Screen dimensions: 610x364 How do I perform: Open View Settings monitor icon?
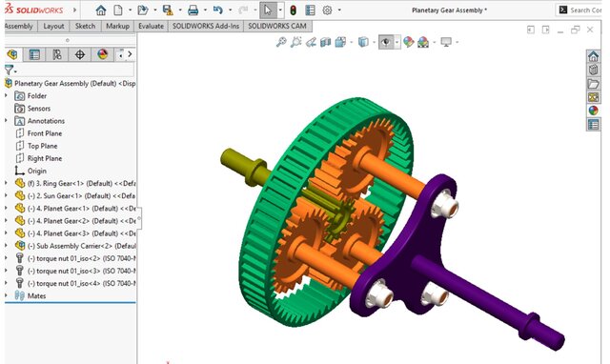pyautogui.click(x=446, y=42)
